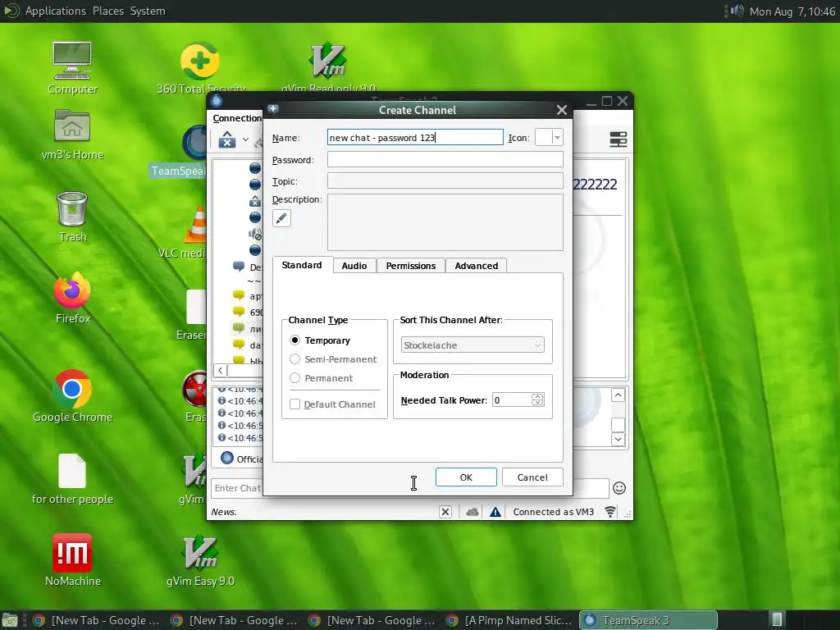Switch to the Permissions tab
Screen dimensions: 840x630
point(411,266)
